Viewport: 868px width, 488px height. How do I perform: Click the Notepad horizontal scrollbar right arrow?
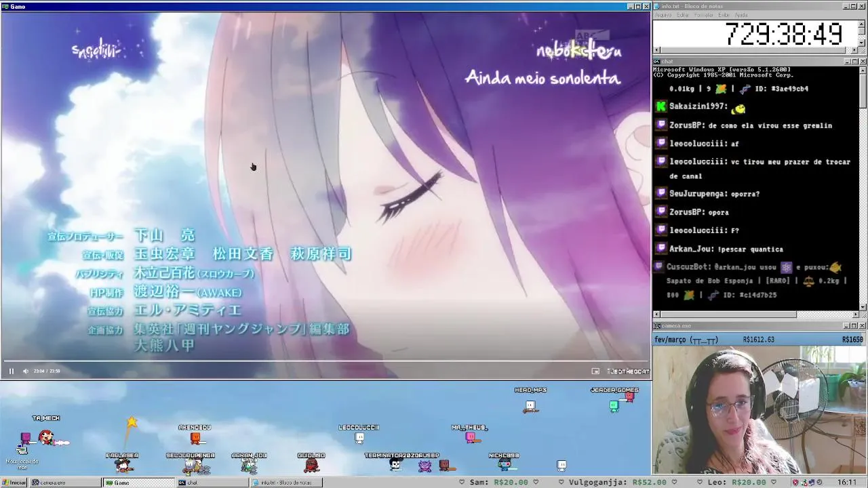pos(854,50)
